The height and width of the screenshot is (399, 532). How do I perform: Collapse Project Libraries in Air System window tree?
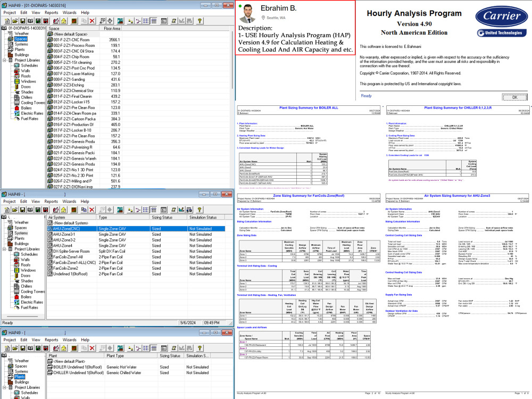click(x=4, y=249)
